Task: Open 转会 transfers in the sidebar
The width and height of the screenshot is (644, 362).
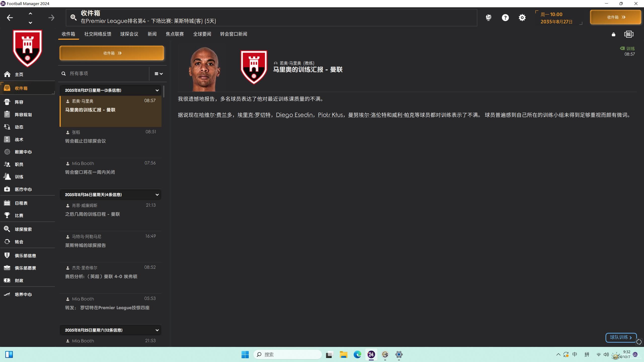Action: tap(28, 242)
